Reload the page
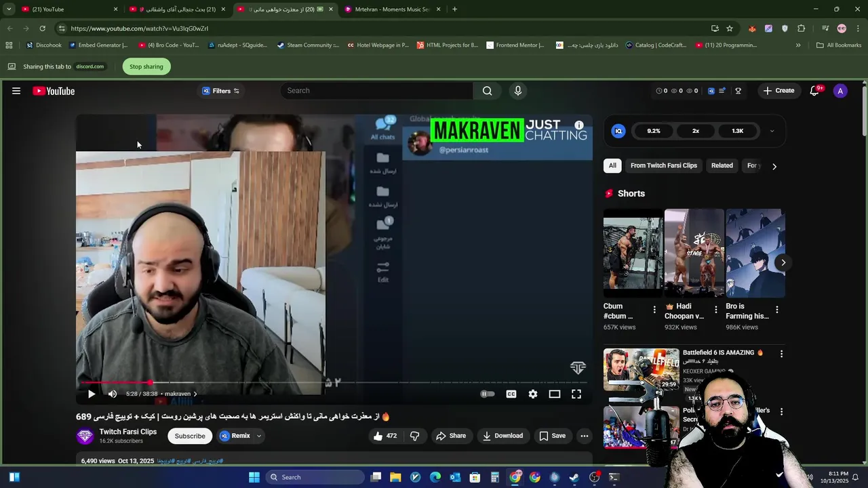The image size is (868, 488). click(42, 28)
